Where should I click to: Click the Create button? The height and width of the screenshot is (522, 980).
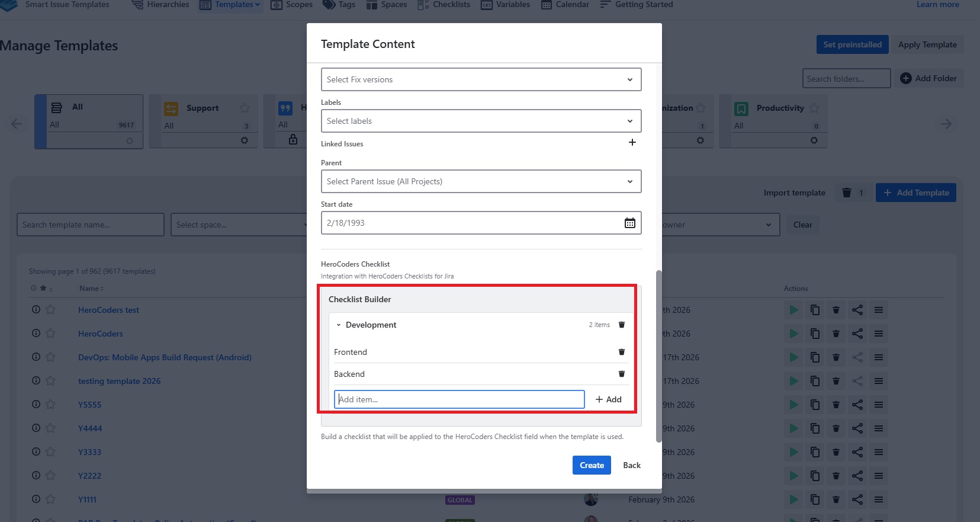click(x=592, y=465)
